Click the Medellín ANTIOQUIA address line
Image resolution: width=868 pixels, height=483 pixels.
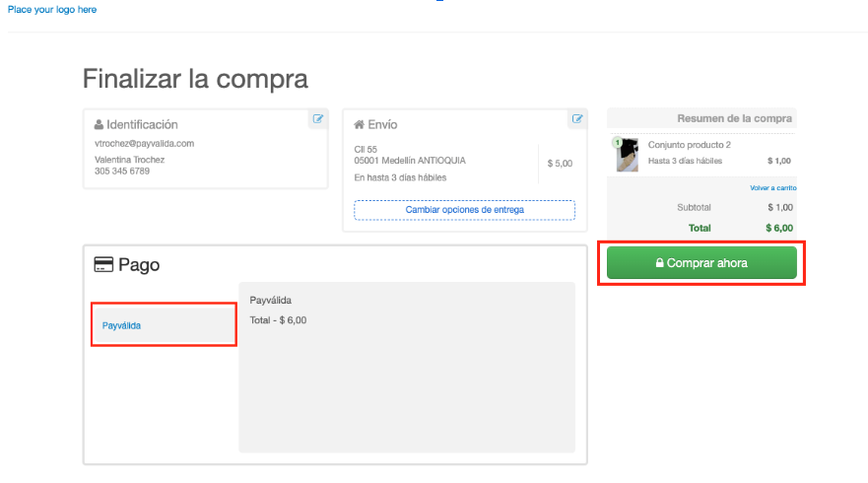(x=409, y=160)
